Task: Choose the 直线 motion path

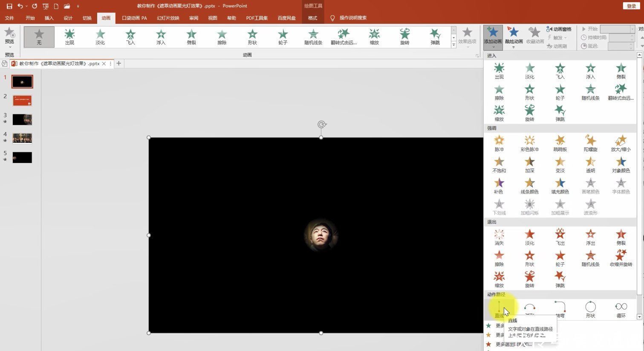Action: click(x=499, y=310)
